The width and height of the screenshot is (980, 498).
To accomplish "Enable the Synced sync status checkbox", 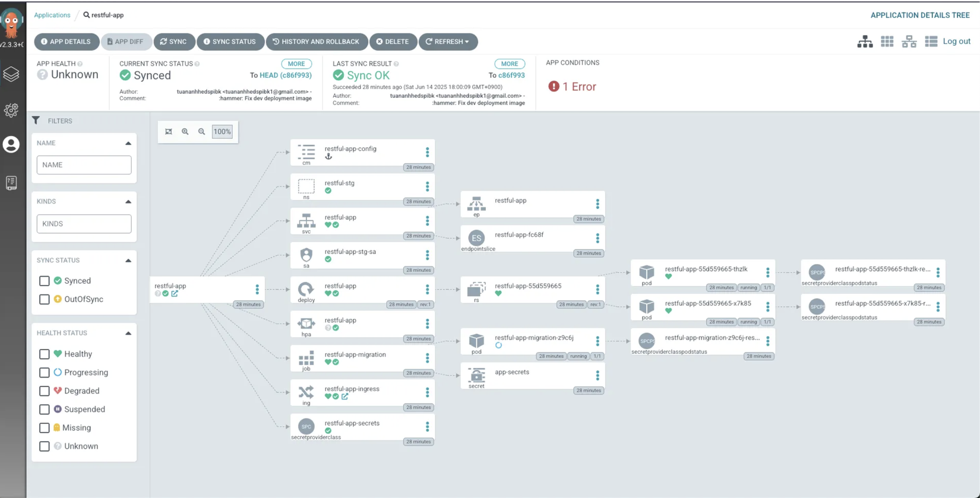I will click(45, 281).
